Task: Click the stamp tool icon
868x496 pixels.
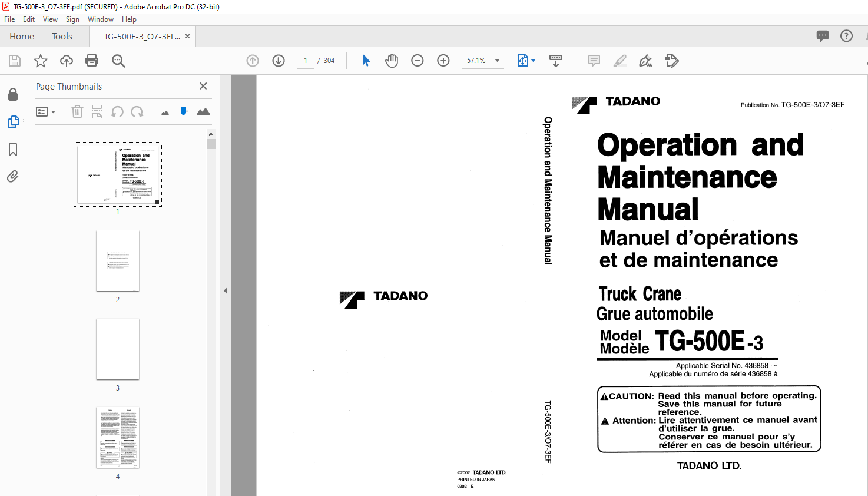Action: [x=672, y=61]
